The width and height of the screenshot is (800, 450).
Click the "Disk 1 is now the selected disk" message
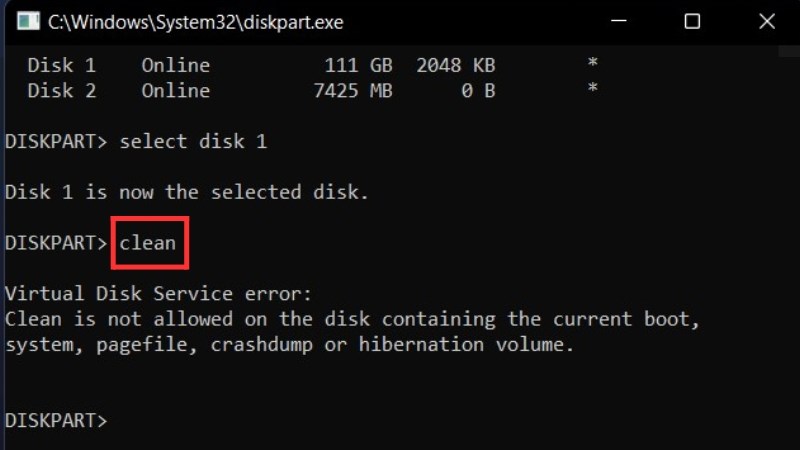coord(187,192)
